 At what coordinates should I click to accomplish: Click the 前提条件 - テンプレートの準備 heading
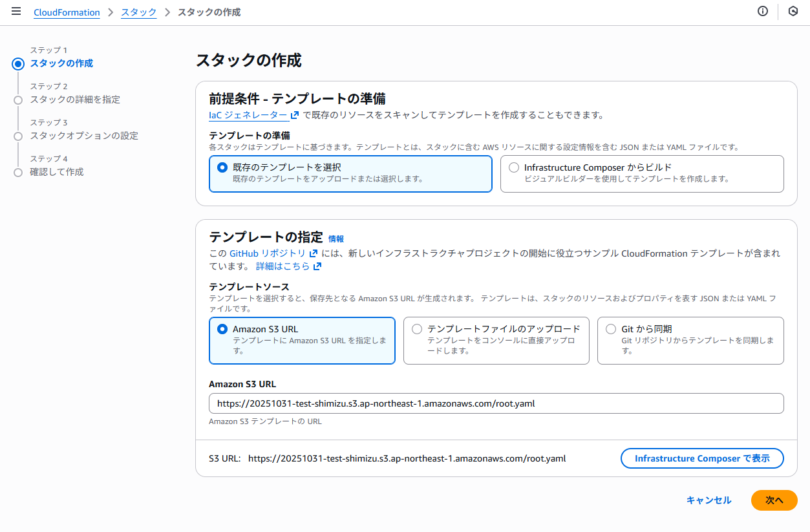297,99
